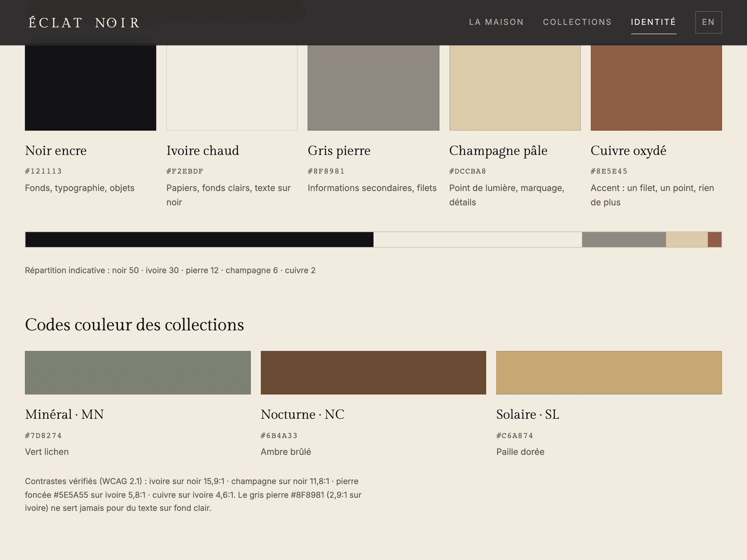Click hex code #121113
Image resolution: width=747 pixels, height=560 pixels.
[x=43, y=171]
